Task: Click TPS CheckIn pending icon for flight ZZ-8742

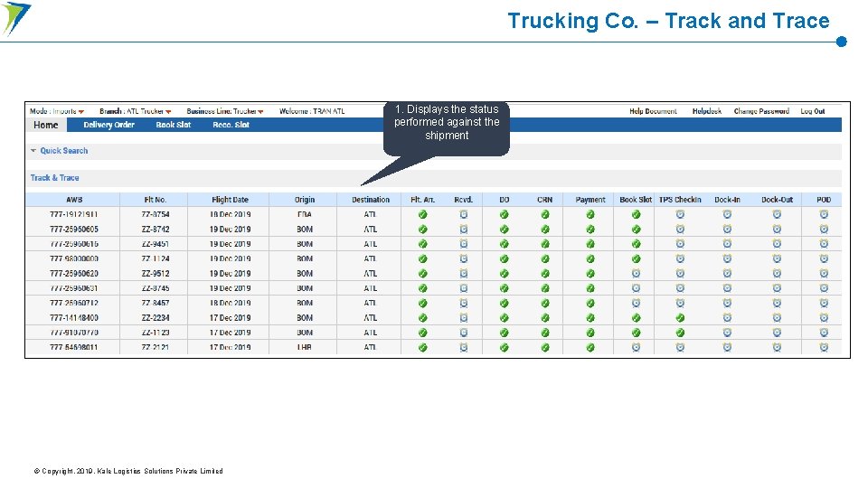Action: (680, 229)
